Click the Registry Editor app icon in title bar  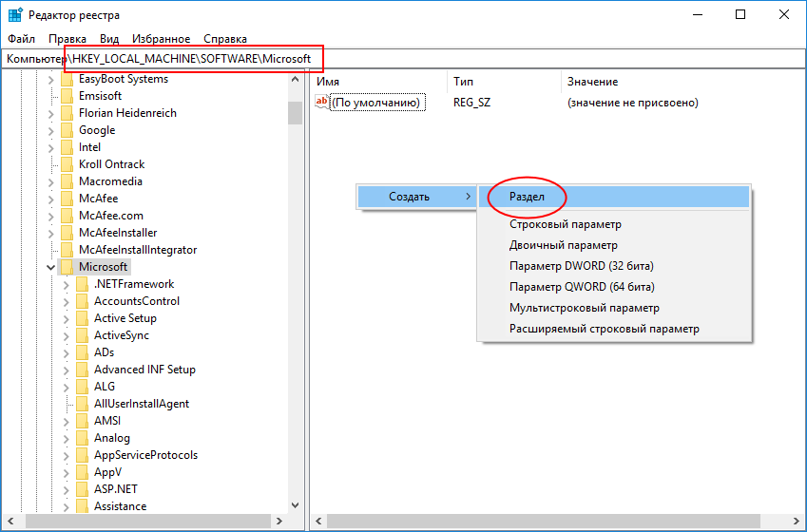tap(15, 14)
